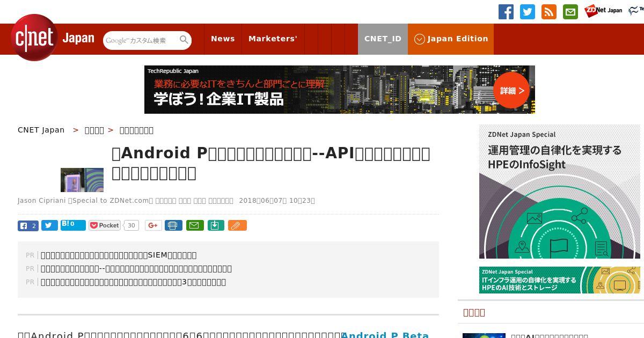
Task: Open the Marketers' menu
Action: coord(273,39)
